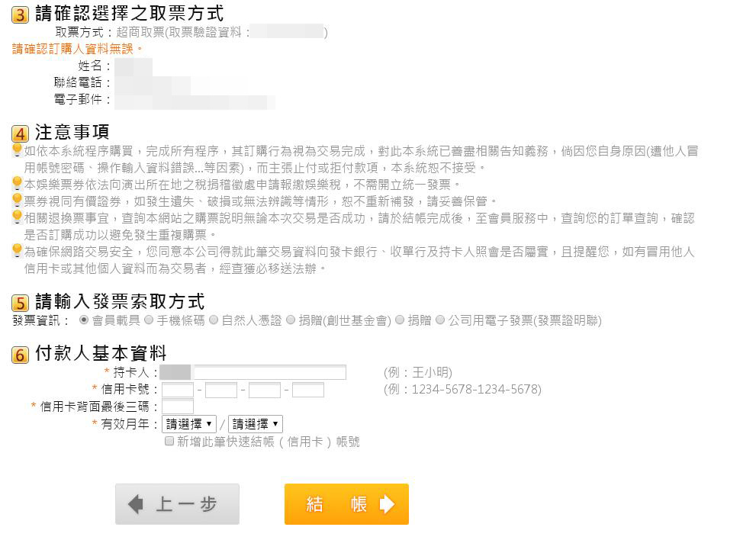The width and height of the screenshot is (756, 540).
Task: Go back with the 上一步 button
Action: 178,504
